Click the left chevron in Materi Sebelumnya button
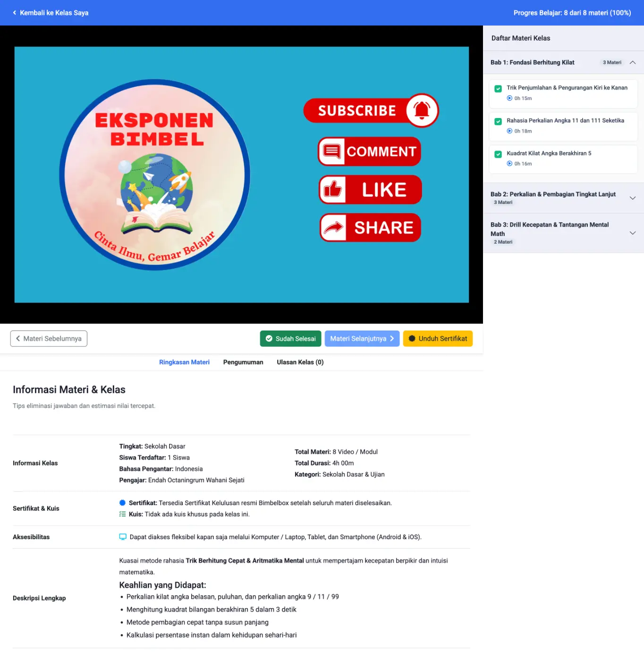Viewport: 644px width, 661px height. [18, 339]
